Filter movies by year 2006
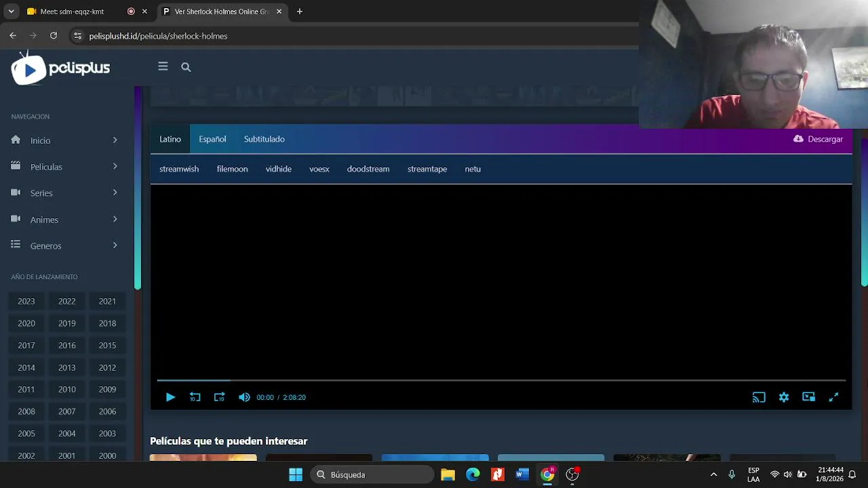Viewport: 868px width, 488px height. (107, 411)
